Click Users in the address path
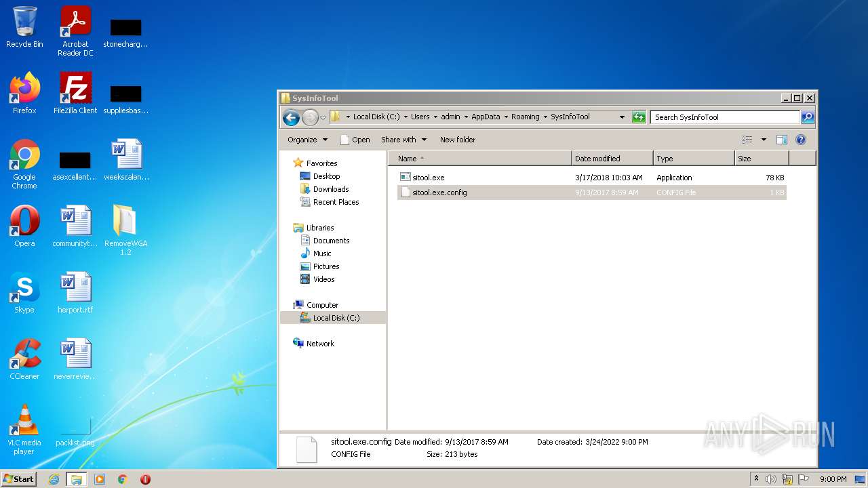The image size is (868, 488). [420, 117]
